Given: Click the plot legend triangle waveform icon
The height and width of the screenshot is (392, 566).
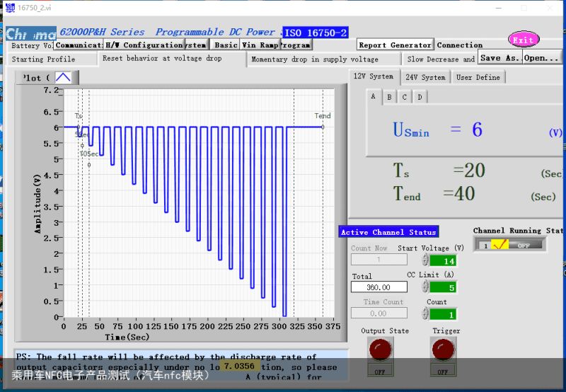Looking at the screenshot, I should [63, 77].
